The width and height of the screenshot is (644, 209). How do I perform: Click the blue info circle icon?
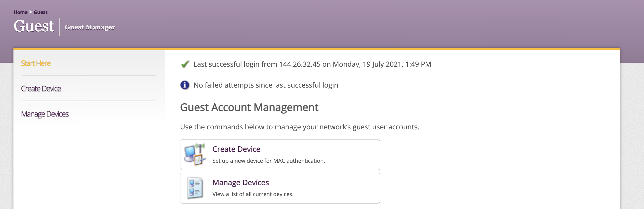tap(185, 85)
